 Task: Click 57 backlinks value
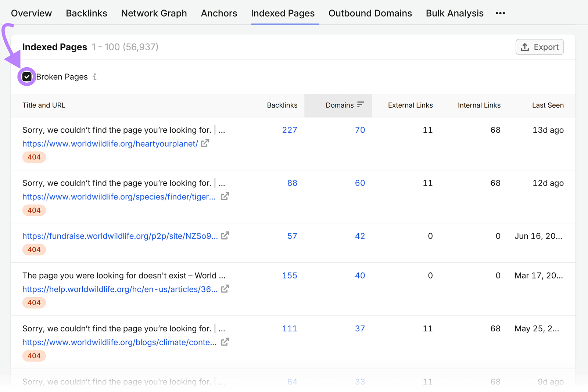click(292, 236)
